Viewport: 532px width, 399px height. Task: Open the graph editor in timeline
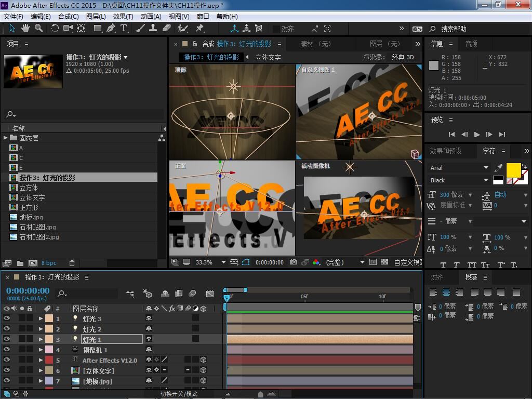coord(210,294)
